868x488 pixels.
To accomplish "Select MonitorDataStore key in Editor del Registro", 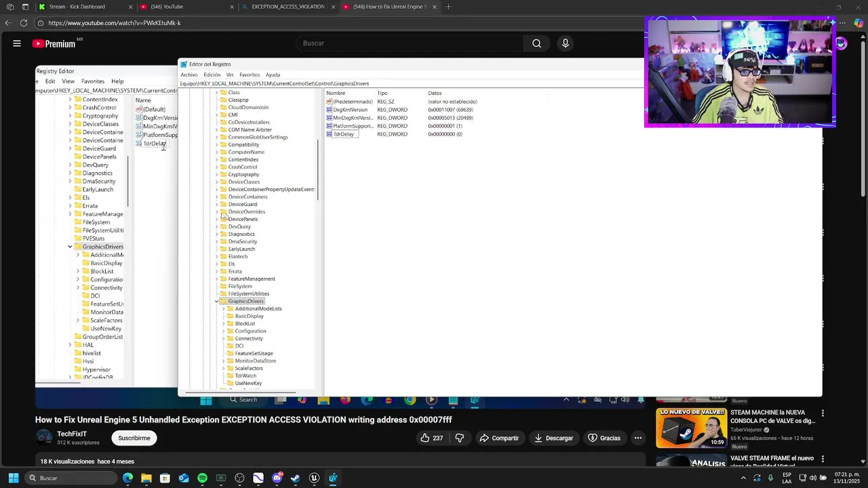I will pyautogui.click(x=255, y=361).
